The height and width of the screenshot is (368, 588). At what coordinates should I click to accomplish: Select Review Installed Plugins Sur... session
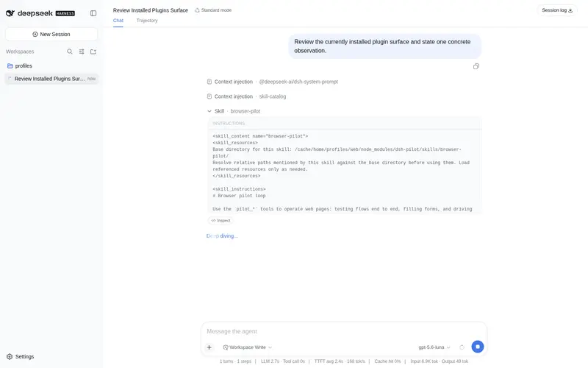click(51, 79)
